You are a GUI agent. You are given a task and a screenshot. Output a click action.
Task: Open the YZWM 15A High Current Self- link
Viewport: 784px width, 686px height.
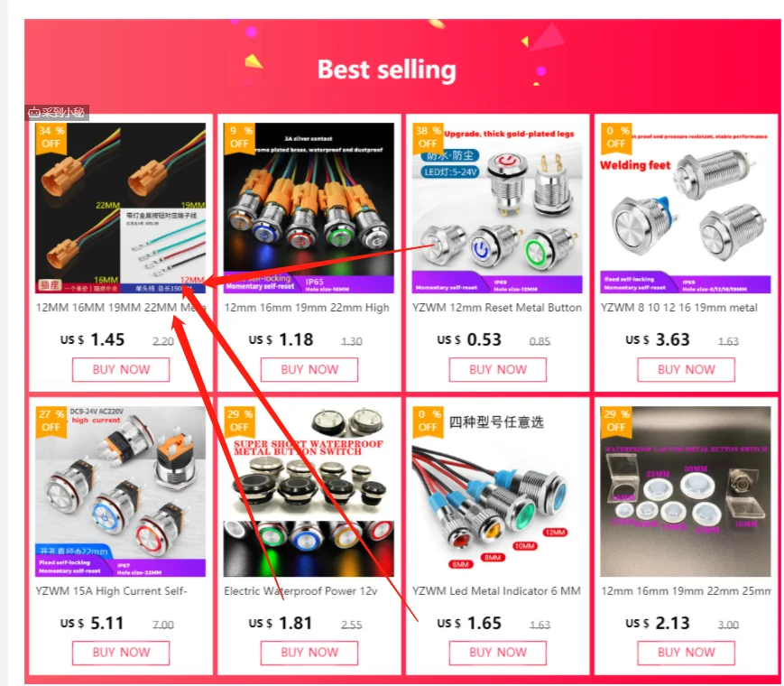[x=111, y=591]
